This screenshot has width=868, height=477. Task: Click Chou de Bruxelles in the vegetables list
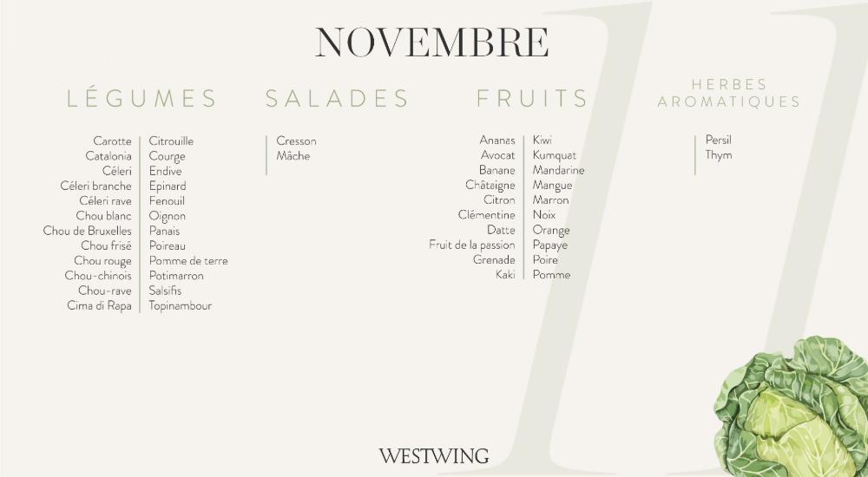click(x=88, y=231)
